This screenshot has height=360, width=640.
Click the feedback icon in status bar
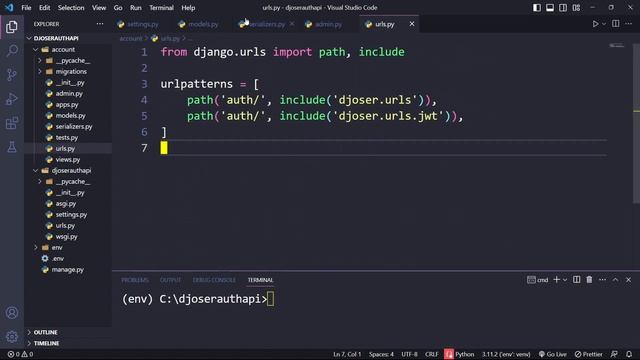[x=614, y=354]
